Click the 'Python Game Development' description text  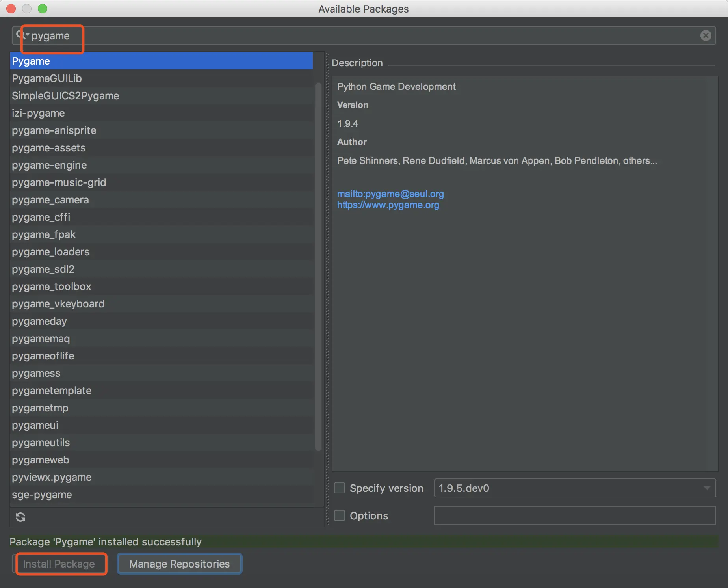396,86
